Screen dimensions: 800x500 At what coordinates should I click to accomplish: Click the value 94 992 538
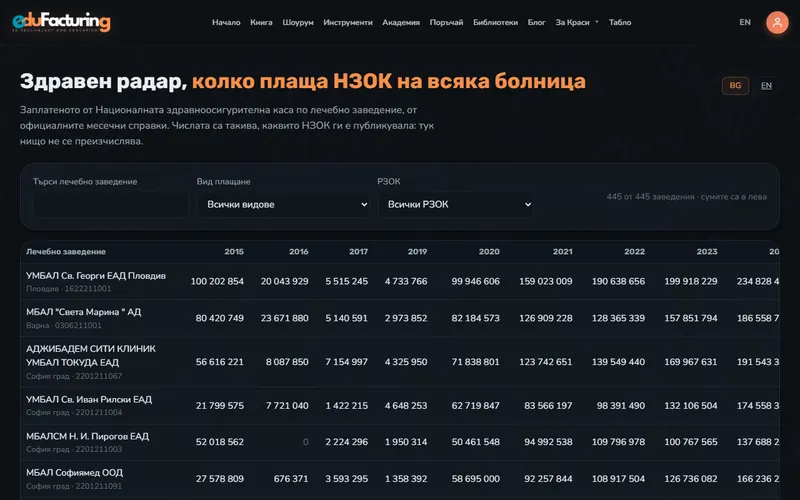click(548, 442)
